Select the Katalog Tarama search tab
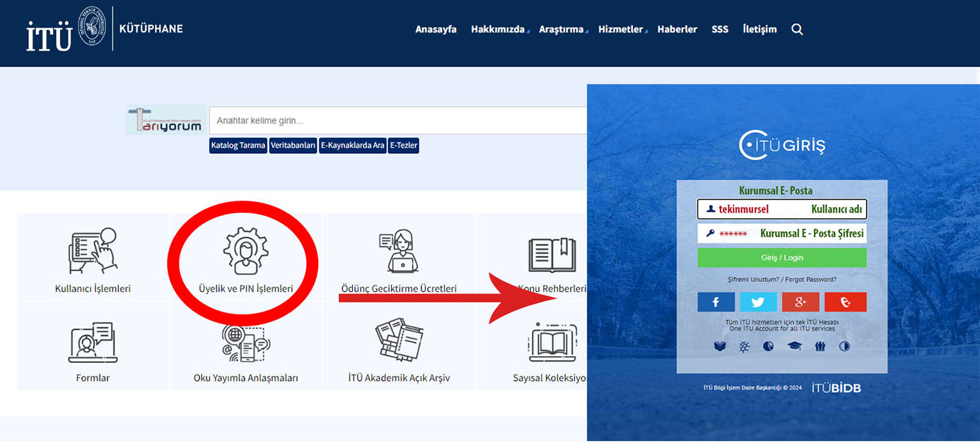The image size is (980, 443). 238,146
